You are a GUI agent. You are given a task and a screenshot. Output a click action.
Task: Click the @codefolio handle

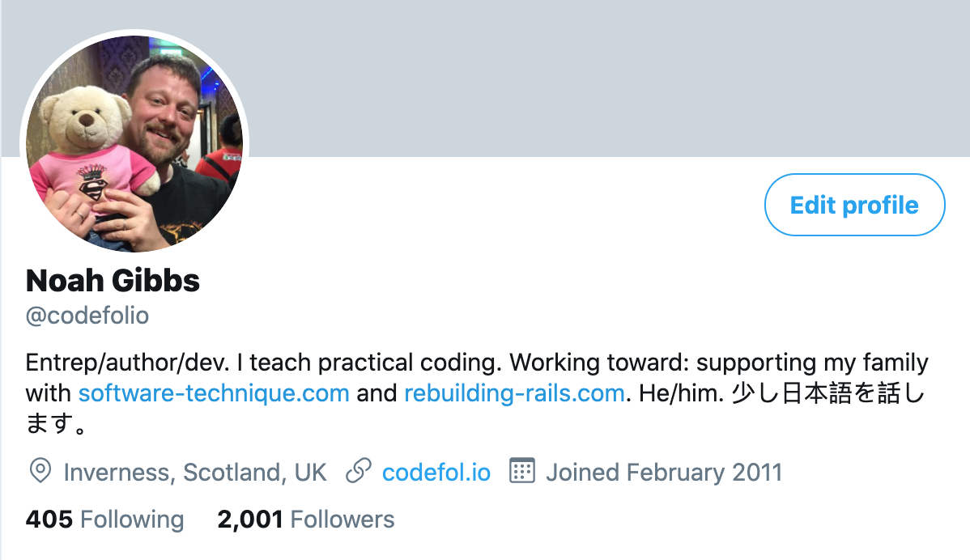(x=87, y=316)
